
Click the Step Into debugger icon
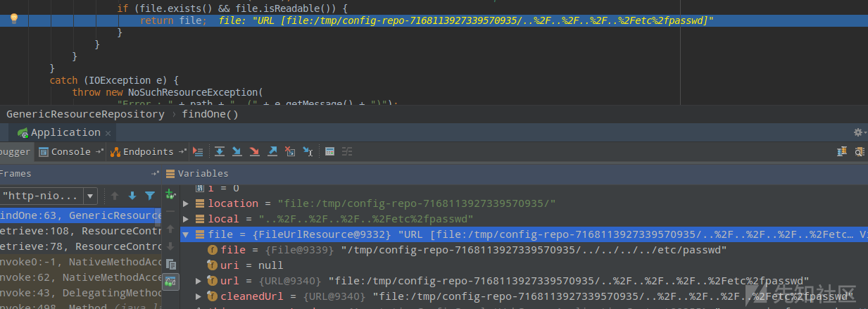point(237,151)
